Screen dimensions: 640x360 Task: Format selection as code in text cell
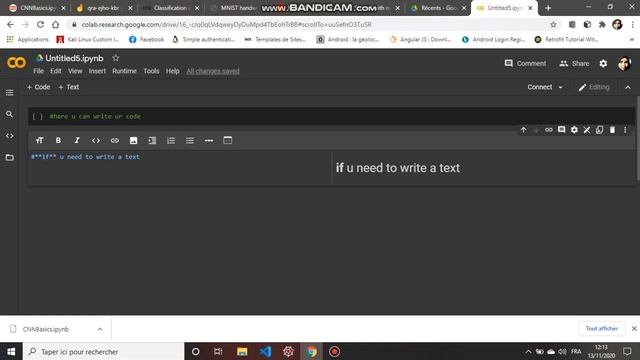point(96,140)
